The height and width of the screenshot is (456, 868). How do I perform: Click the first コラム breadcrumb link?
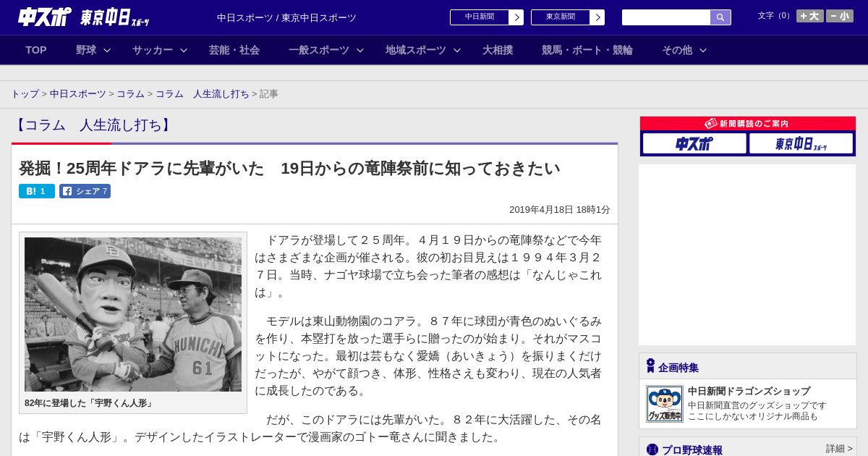click(x=131, y=94)
